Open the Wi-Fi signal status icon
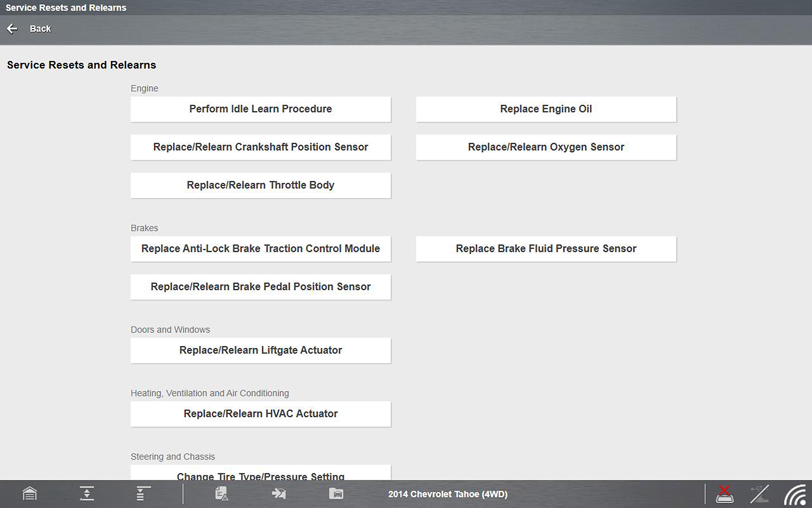 point(795,495)
